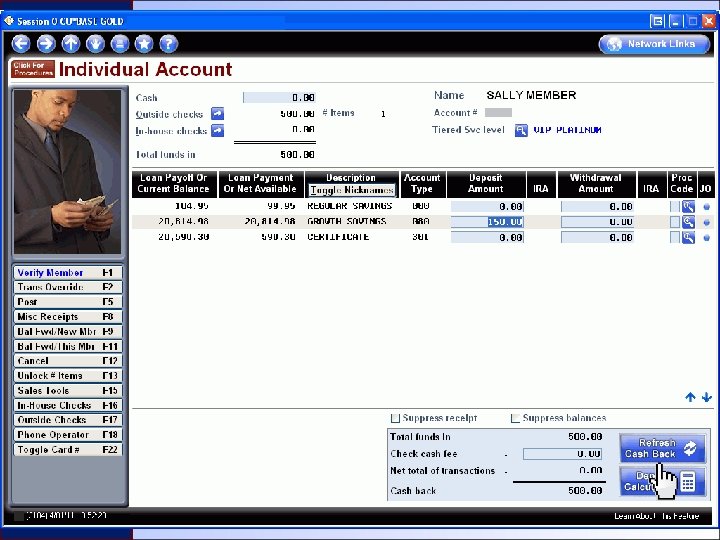Click the CERTIFICATE description text
Screen dimensions: 720x540
338,237
